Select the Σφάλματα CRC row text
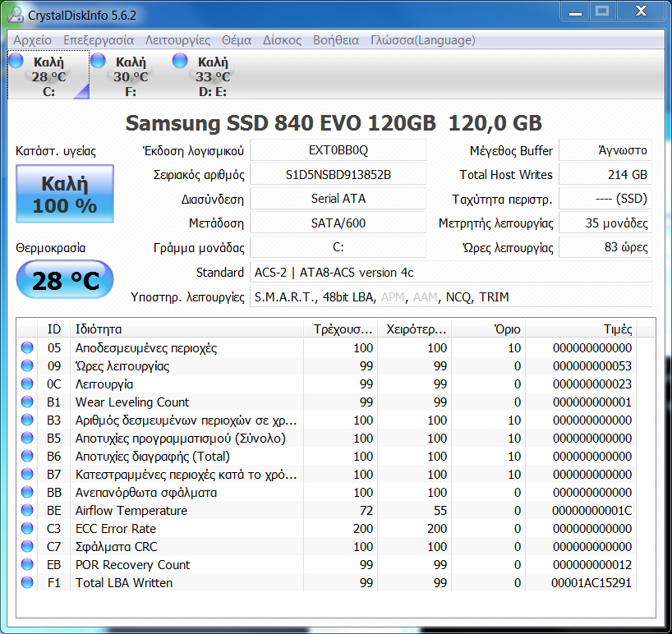 (x=116, y=547)
